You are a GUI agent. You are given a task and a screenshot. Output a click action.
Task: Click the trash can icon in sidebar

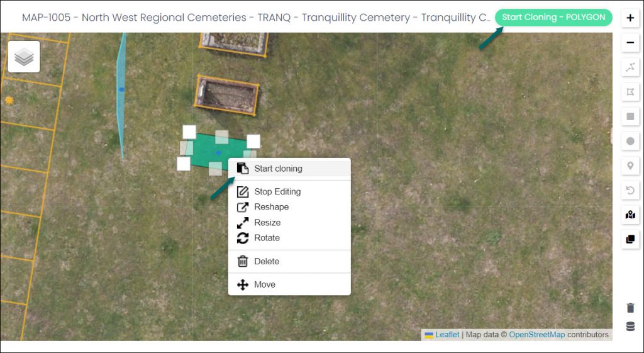click(x=630, y=308)
